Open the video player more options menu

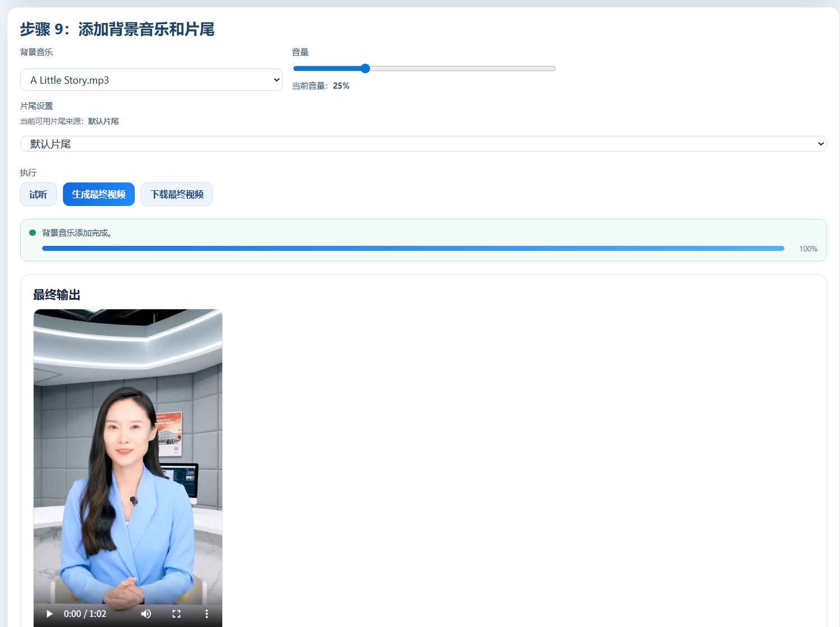(206, 614)
